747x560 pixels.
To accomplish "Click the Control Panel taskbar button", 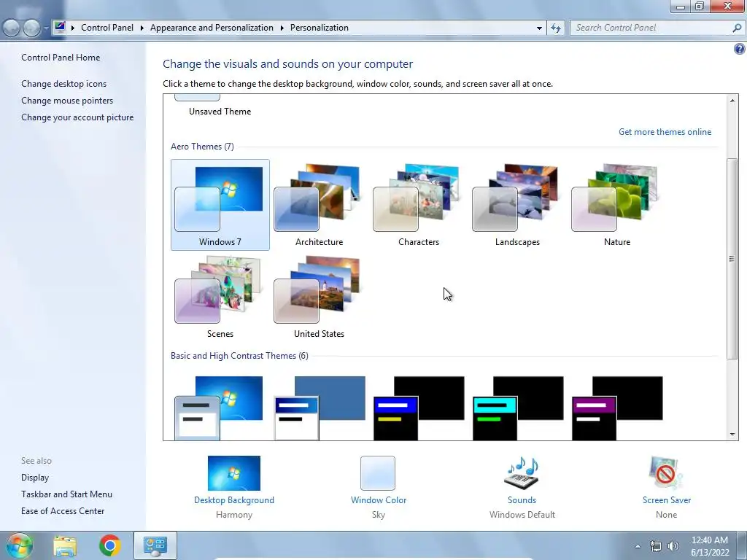I will point(155,545).
